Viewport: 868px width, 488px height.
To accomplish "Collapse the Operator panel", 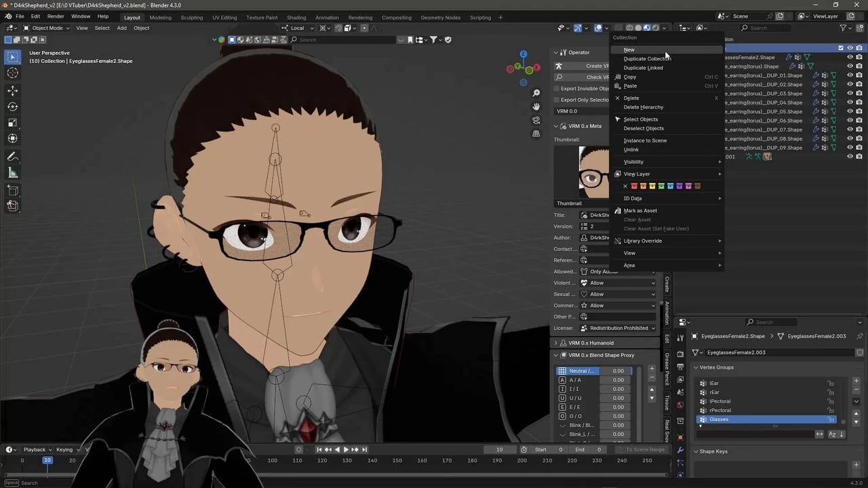I will pyautogui.click(x=556, y=52).
